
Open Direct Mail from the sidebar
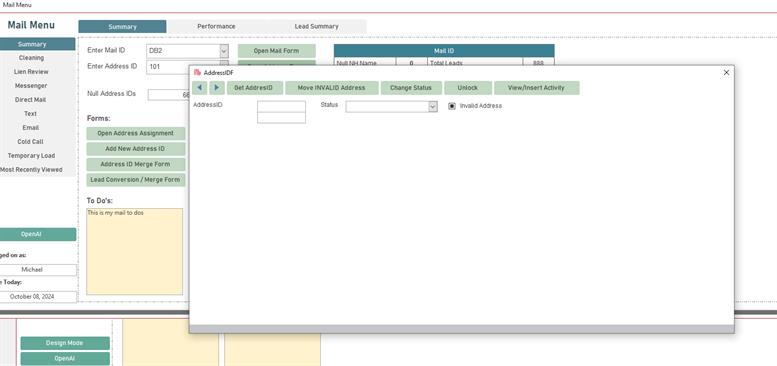click(x=31, y=100)
